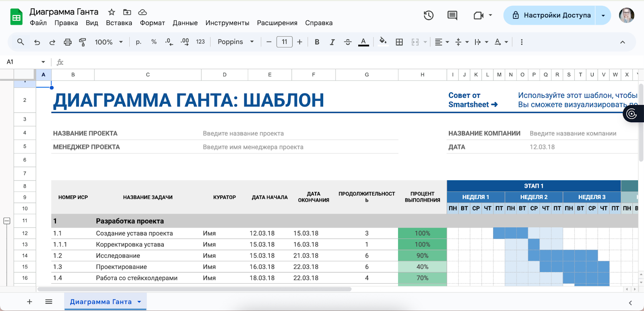This screenshot has height=311, width=644.
Task: Toggle italic formatting
Action: (332, 42)
